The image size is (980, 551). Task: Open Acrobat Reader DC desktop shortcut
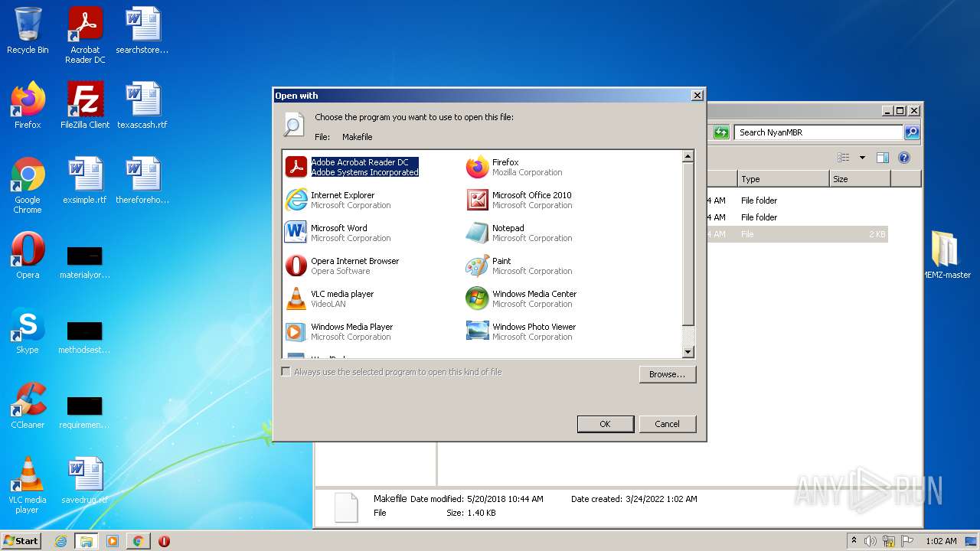[x=85, y=35]
